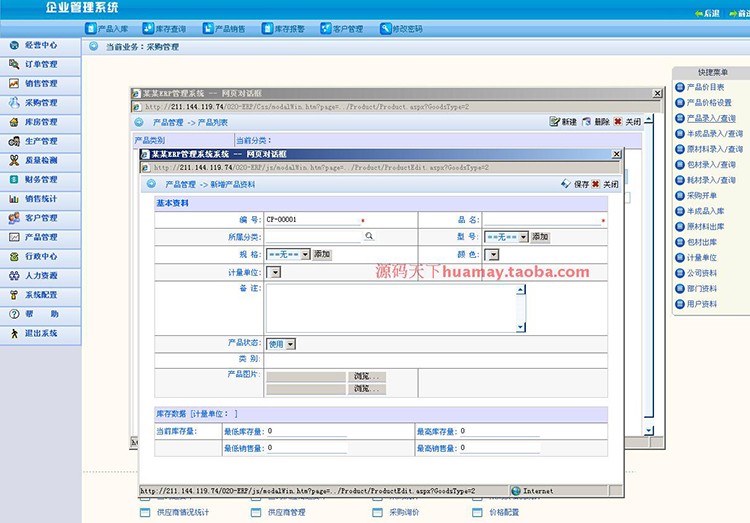Open the 计量单位 dropdown
Screen dimensions: 750x523
[274, 273]
